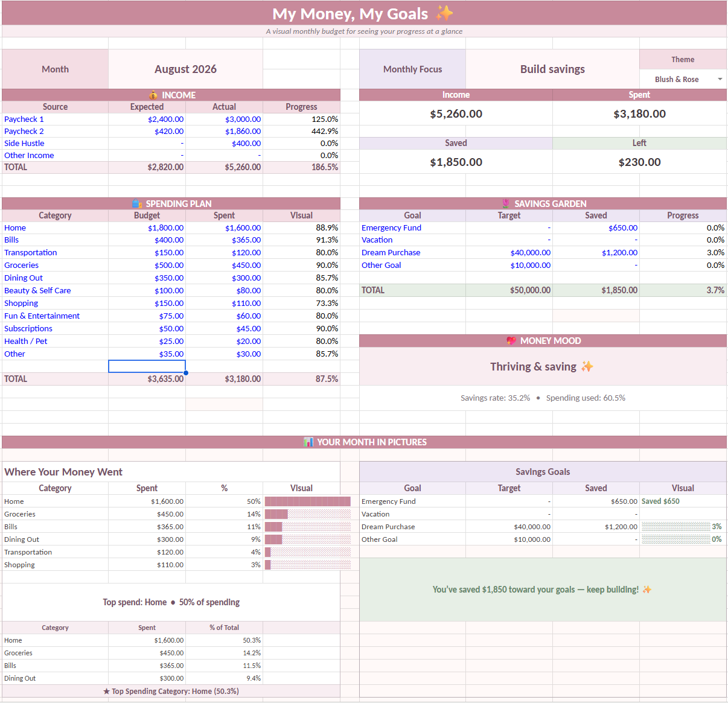
Task: Select the Transportation category cell
Action: click(55, 252)
